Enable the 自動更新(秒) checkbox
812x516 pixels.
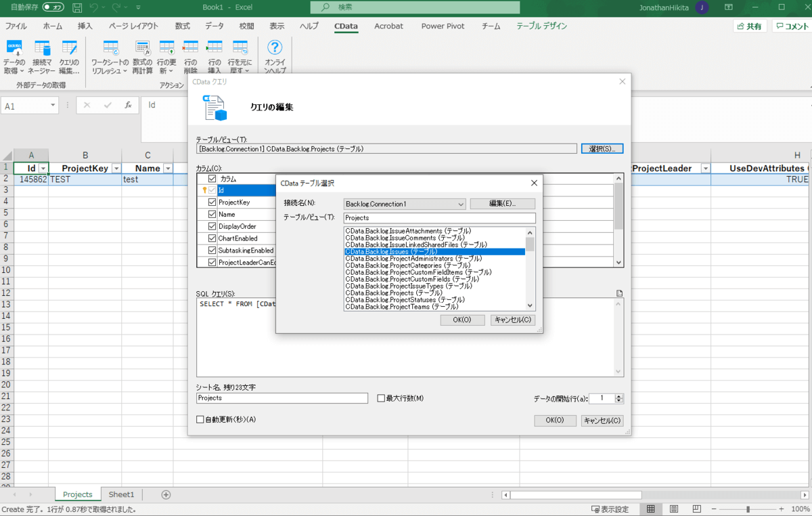pos(200,420)
